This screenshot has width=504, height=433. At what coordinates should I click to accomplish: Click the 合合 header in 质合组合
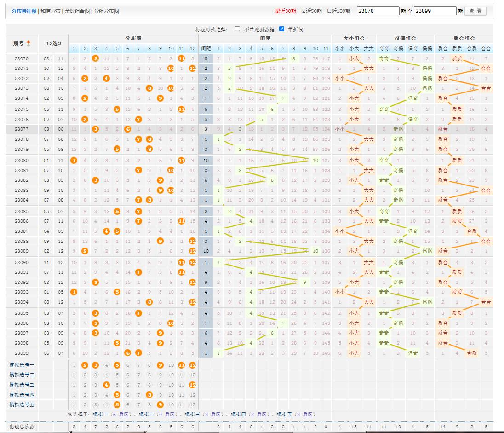point(486,49)
